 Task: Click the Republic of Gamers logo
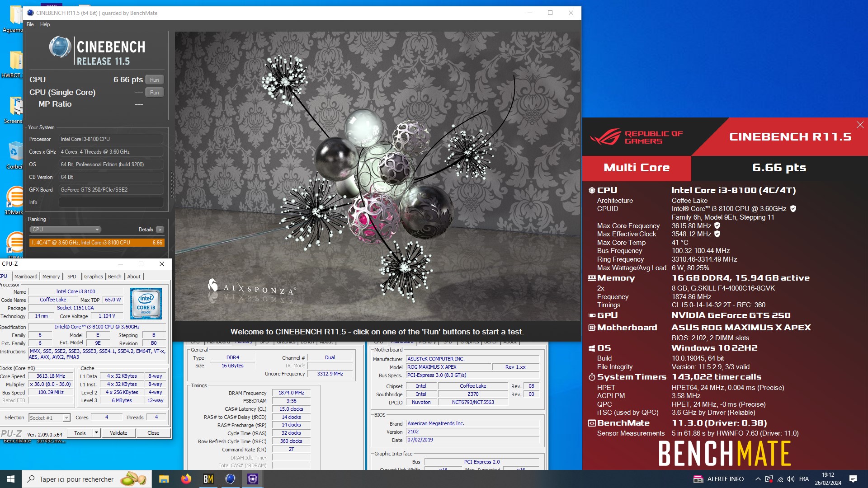point(636,137)
